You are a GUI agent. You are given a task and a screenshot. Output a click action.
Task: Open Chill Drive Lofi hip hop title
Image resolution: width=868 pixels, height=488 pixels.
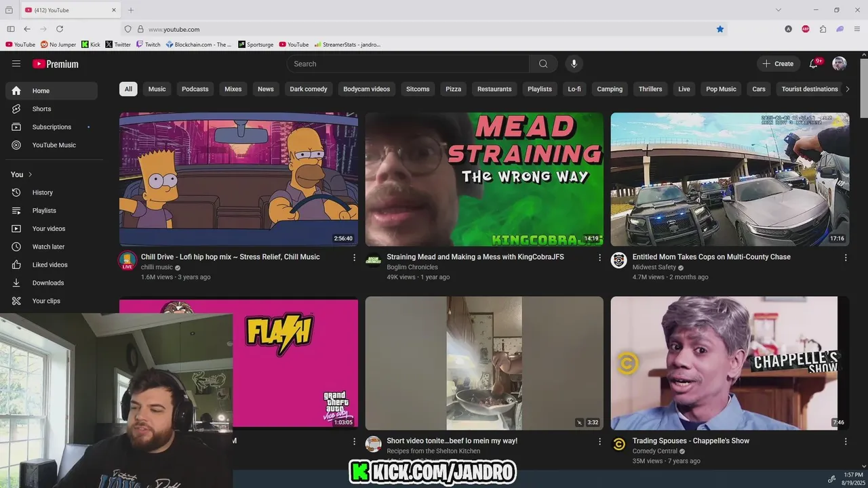[x=231, y=257]
